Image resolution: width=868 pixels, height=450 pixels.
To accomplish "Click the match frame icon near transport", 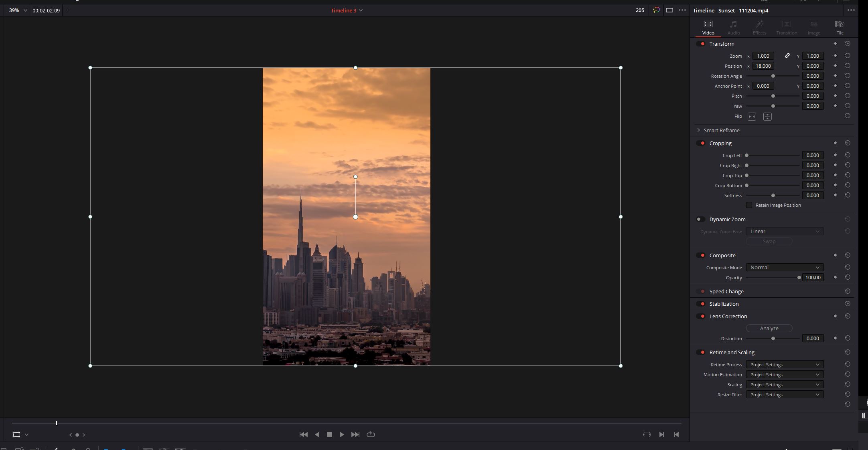I will click(647, 434).
